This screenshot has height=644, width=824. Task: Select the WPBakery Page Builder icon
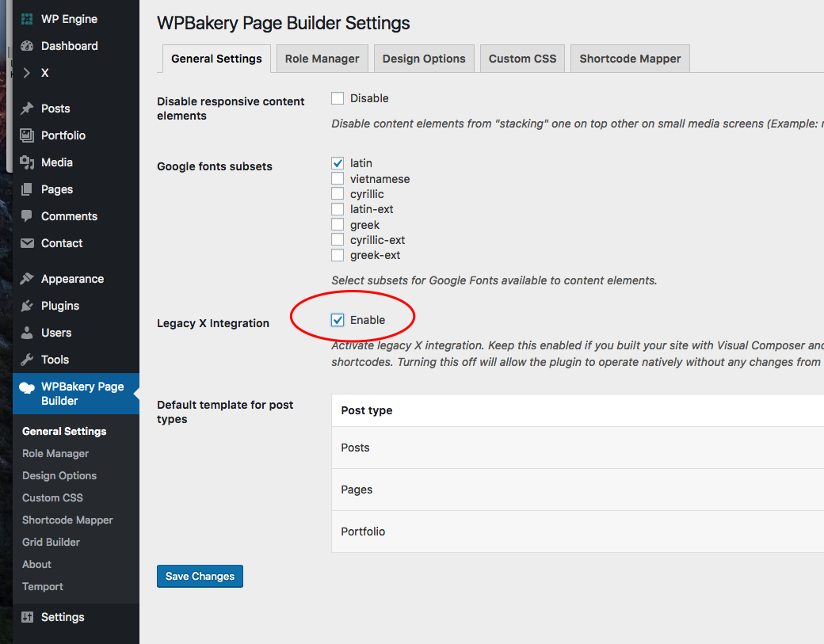click(27, 387)
